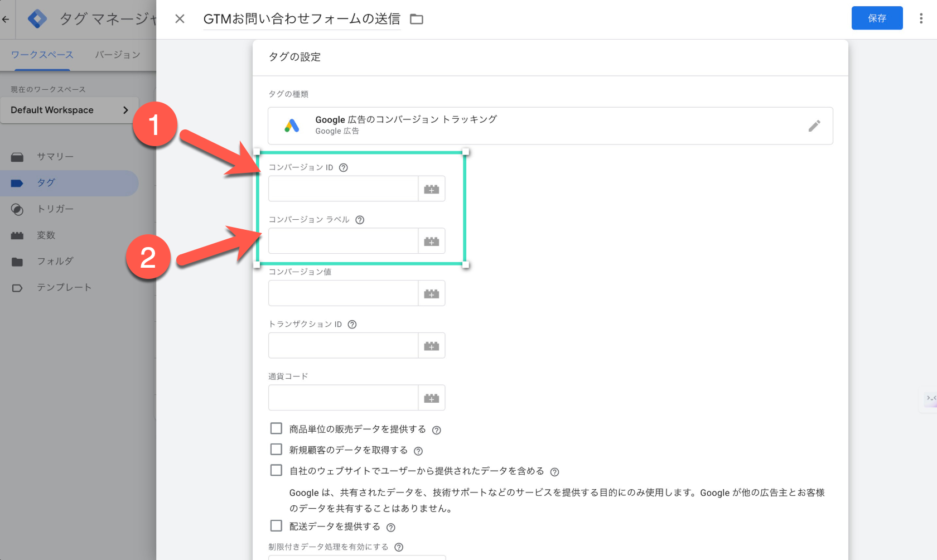This screenshot has width=937, height=560.
Task: Click the pencil edit icon for tag type
Action: click(x=814, y=126)
